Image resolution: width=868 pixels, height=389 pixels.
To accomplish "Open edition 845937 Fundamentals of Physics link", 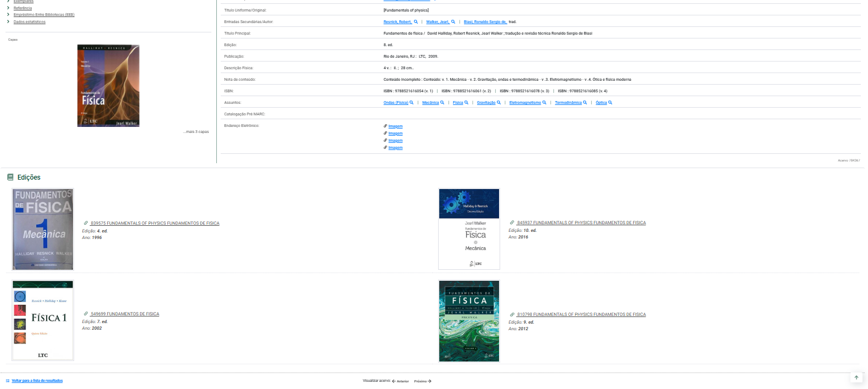I will 581,223.
